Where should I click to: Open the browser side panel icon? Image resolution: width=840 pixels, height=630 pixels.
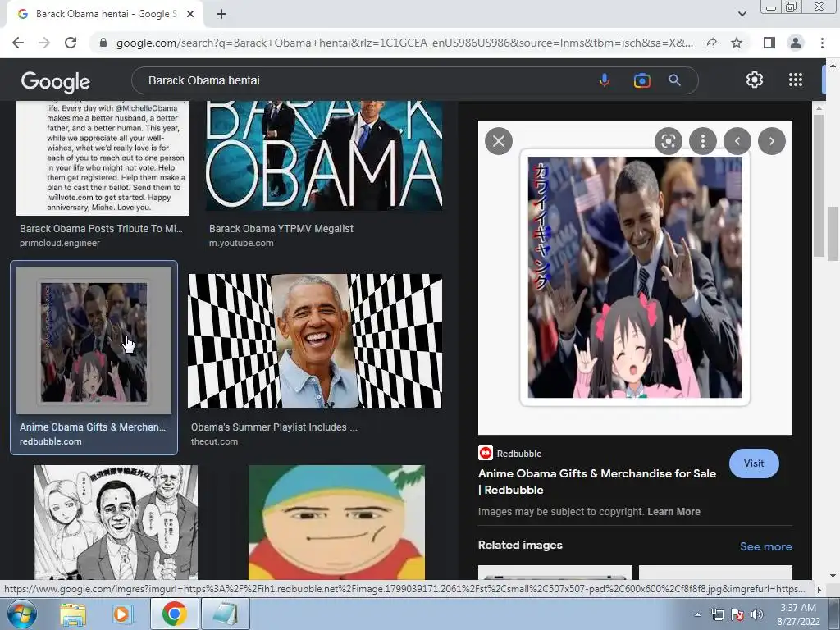point(769,43)
